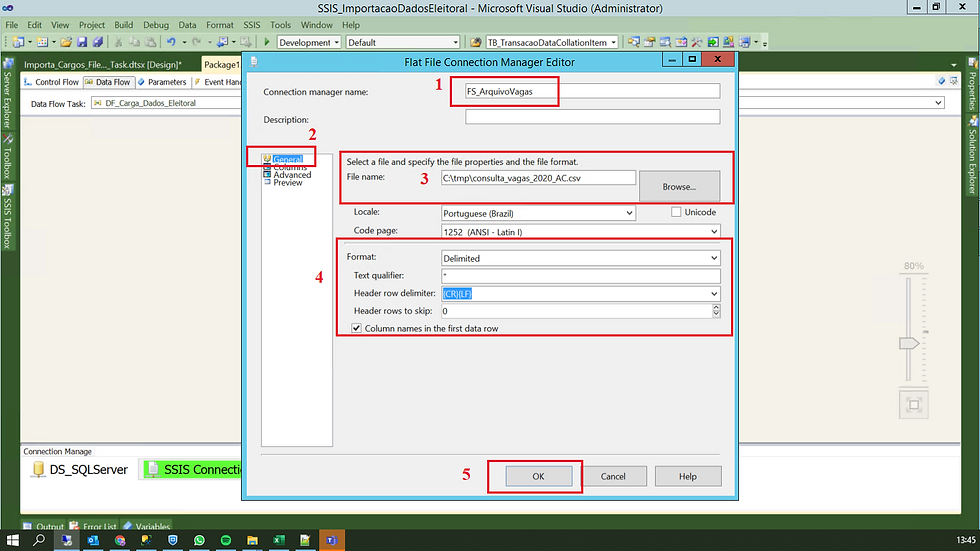Open Spotify from taskbar

pos(226,540)
